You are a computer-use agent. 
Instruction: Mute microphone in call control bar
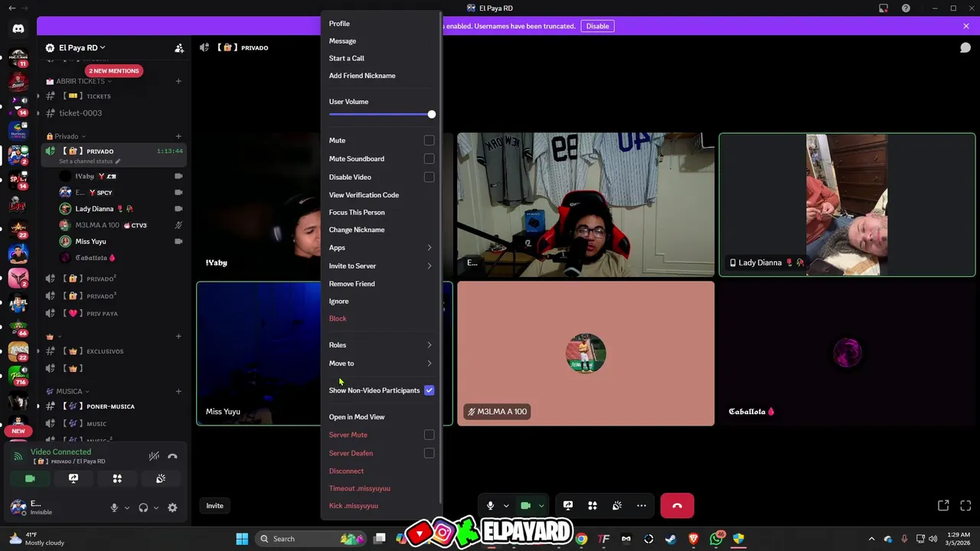coord(490,506)
